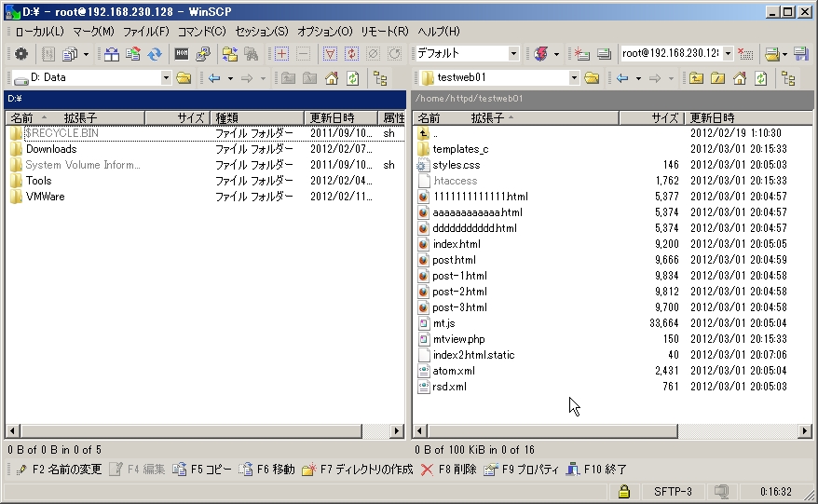
Task: Open remote directory folder icon beside testweb01
Action: coord(592,78)
